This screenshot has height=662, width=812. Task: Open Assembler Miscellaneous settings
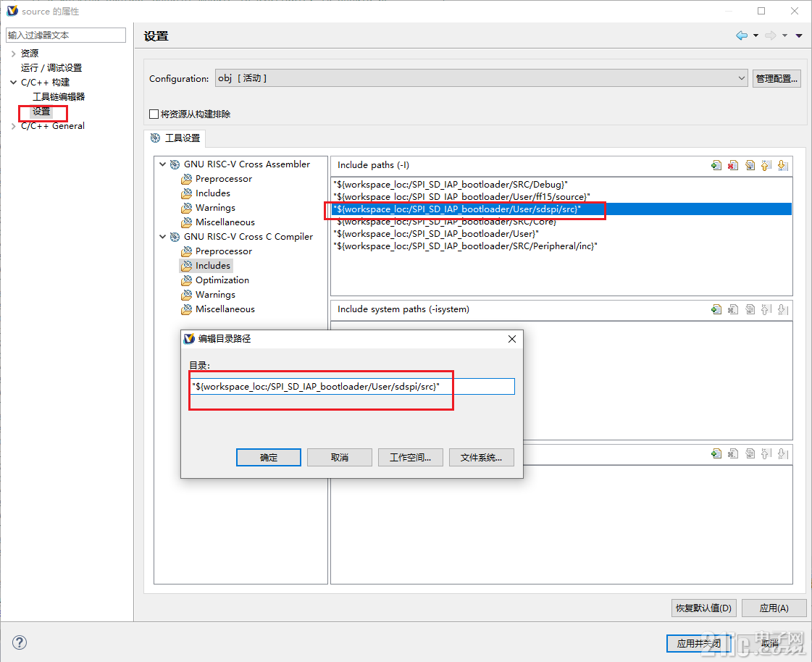tap(225, 222)
